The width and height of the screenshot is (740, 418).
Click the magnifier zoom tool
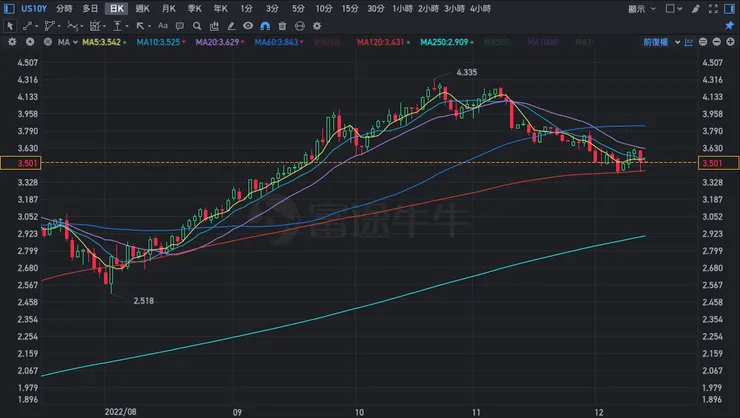pos(197,26)
